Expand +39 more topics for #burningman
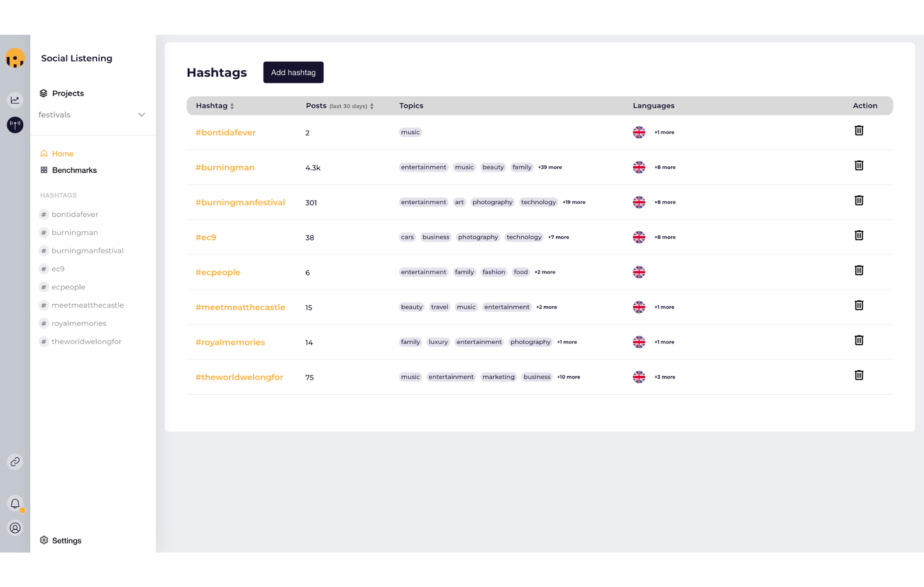The image size is (924, 587). point(550,167)
